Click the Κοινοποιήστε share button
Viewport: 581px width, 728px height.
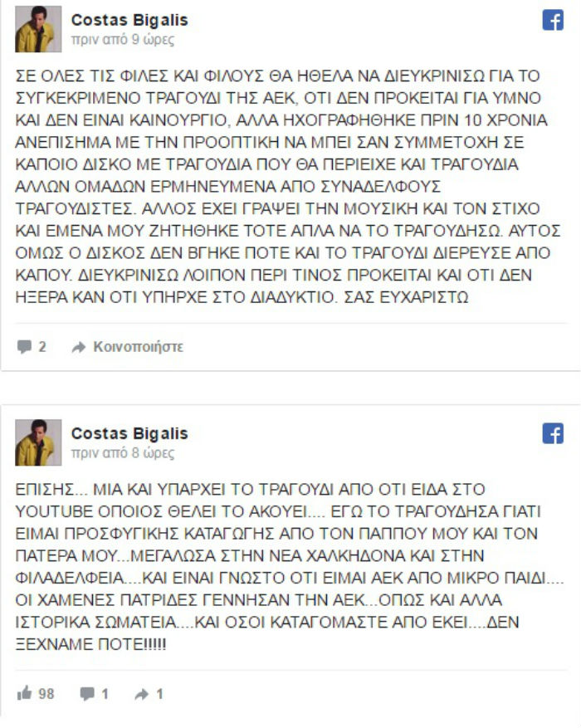[139, 346]
